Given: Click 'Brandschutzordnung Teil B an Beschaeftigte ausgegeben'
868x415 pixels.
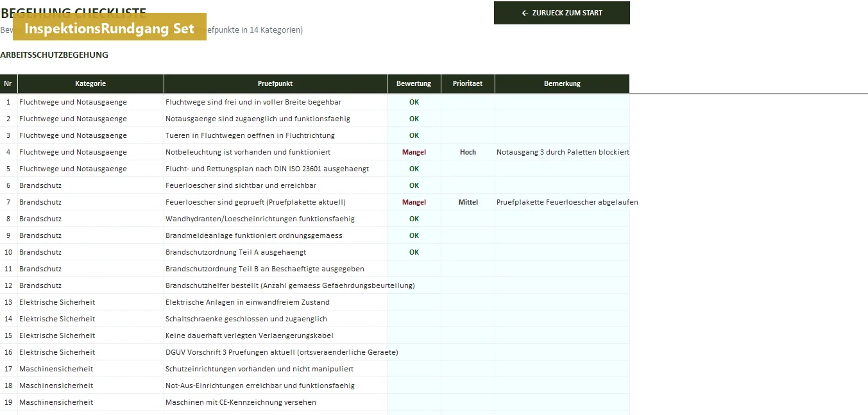Looking at the screenshot, I should tap(265, 269).
